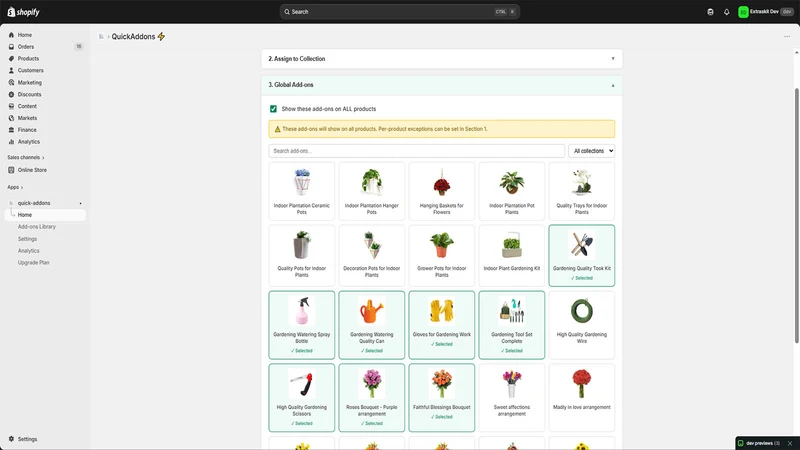The height and width of the screenshot is (450, 800).
Task: Select High Quality Gardening Wire add-on
Action: [x=582, y=325]
